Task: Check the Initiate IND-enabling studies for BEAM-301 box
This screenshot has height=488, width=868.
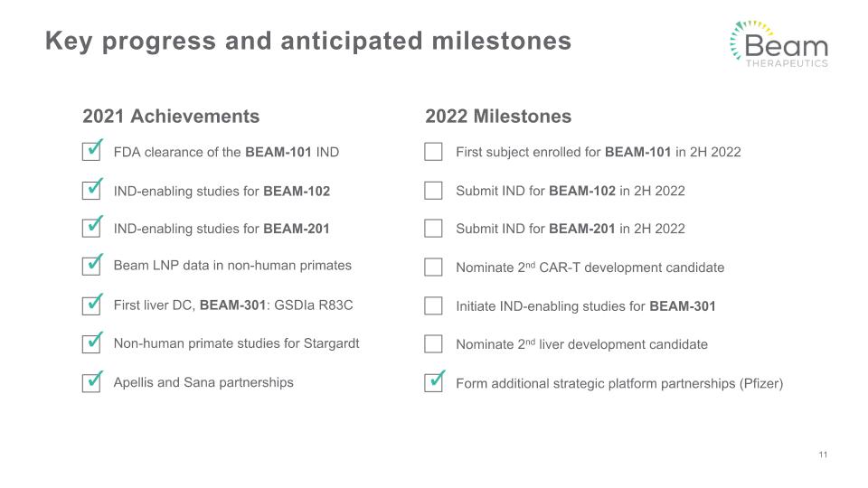Action: (x=433, y=305)
